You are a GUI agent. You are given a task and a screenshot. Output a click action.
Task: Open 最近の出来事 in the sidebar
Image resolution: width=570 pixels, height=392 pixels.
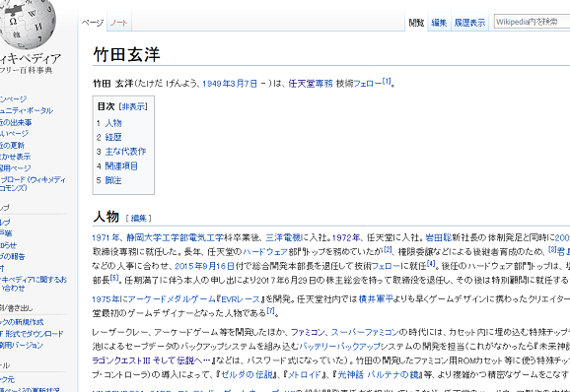point(16,122)
